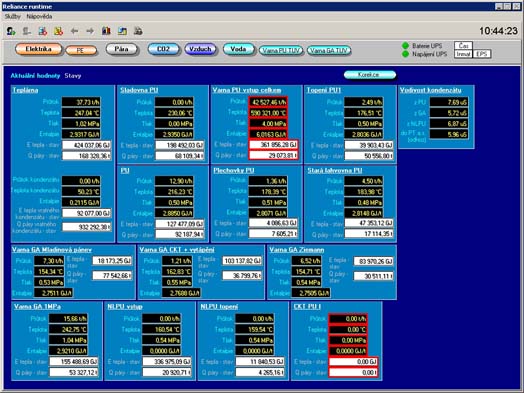Click the right forward arrow toolbar icon
Image resolution: width=524 pixels, height=393 pixels.
click(90, 31)
